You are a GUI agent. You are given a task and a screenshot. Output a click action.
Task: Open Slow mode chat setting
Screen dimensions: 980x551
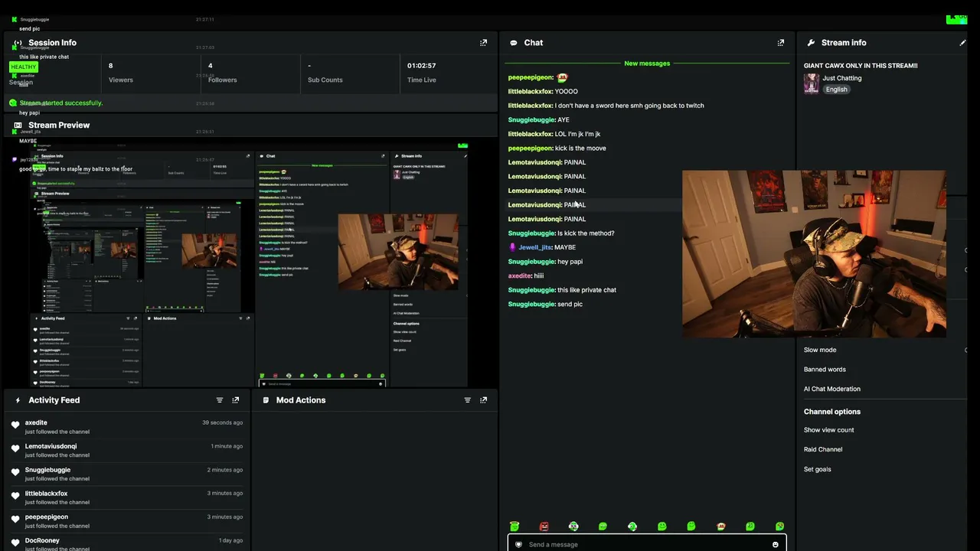pyautogui.click(x=820, y=350)
